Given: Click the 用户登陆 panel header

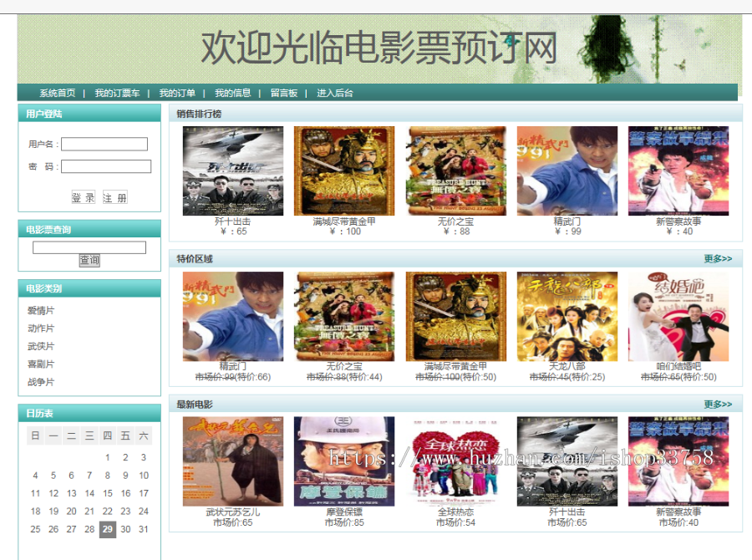Looking at the screenshot, I should 89,114.
